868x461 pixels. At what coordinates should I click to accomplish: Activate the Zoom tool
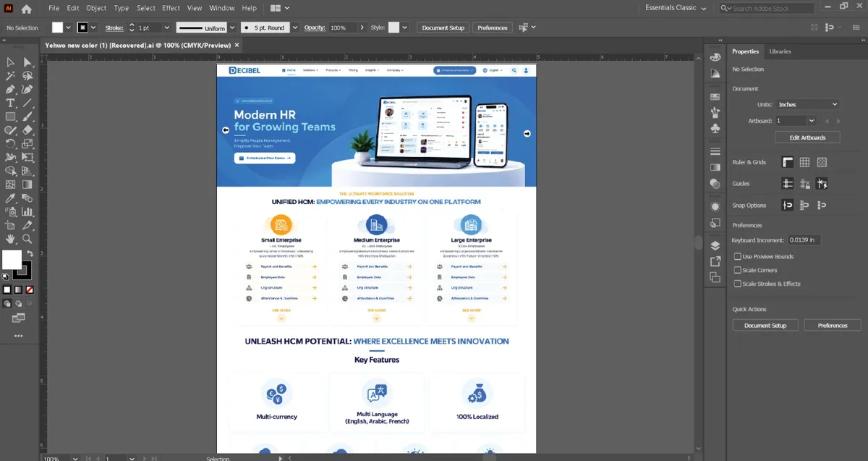coord(27,239)
